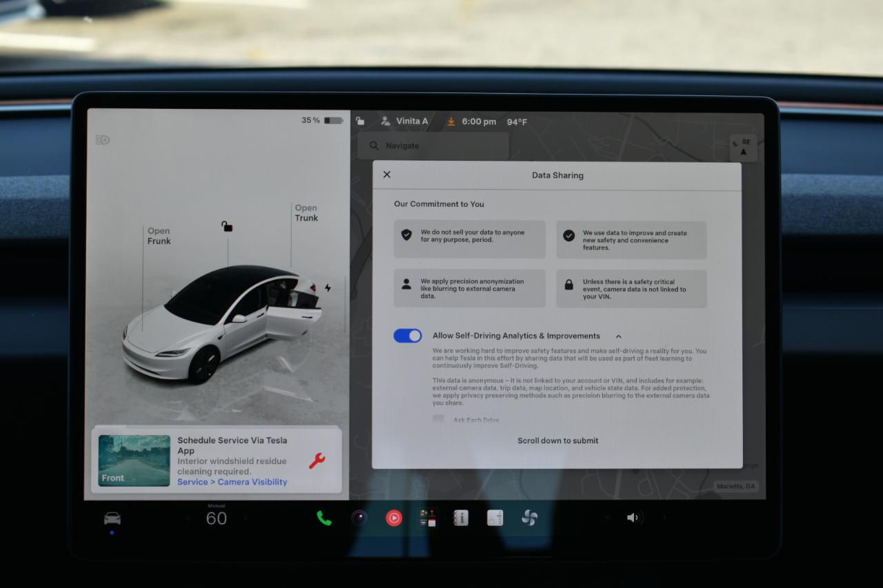Tap the checkmark icon on safety features card
883x588 pixels.
click(x=568, y=236)
